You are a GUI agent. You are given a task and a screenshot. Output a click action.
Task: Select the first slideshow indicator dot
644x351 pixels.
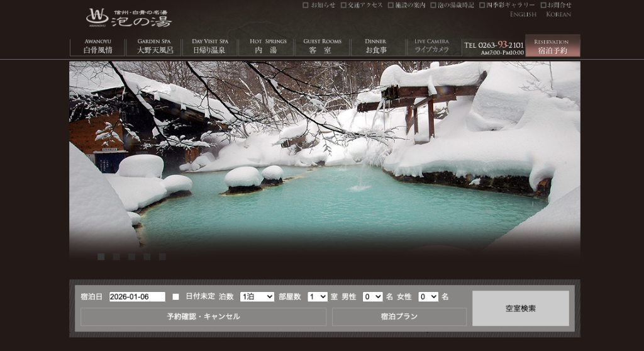(101, 257)
